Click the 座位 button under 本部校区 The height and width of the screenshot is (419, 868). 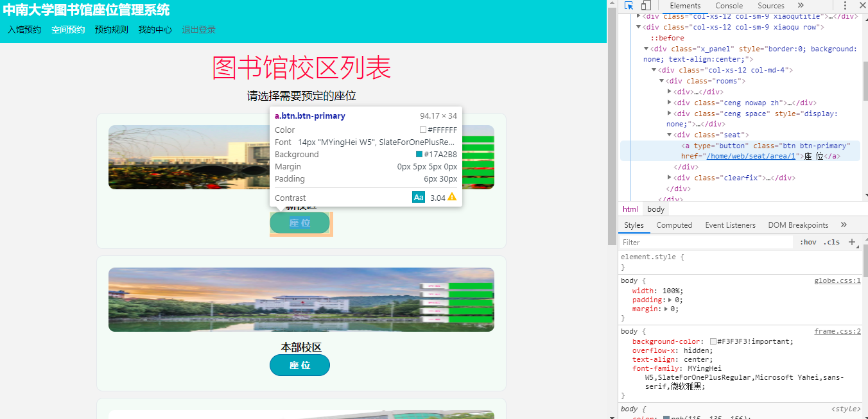(300, 364)
